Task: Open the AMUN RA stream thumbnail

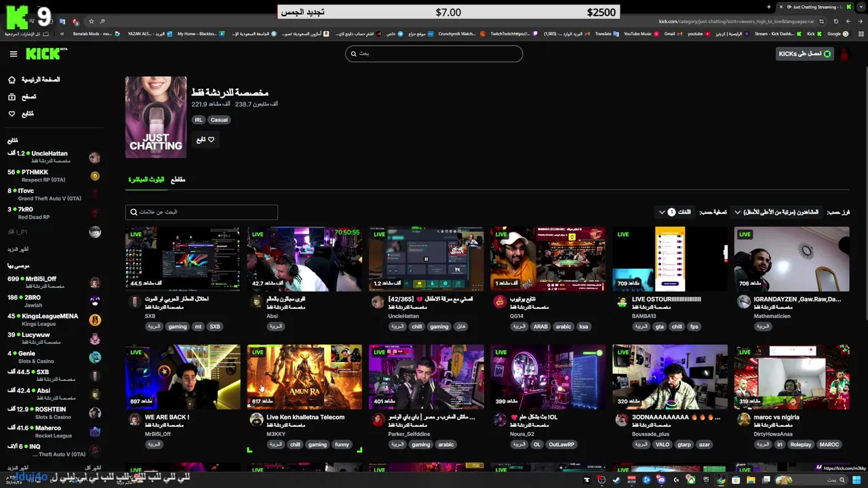Action: click(x=304, y=377)
